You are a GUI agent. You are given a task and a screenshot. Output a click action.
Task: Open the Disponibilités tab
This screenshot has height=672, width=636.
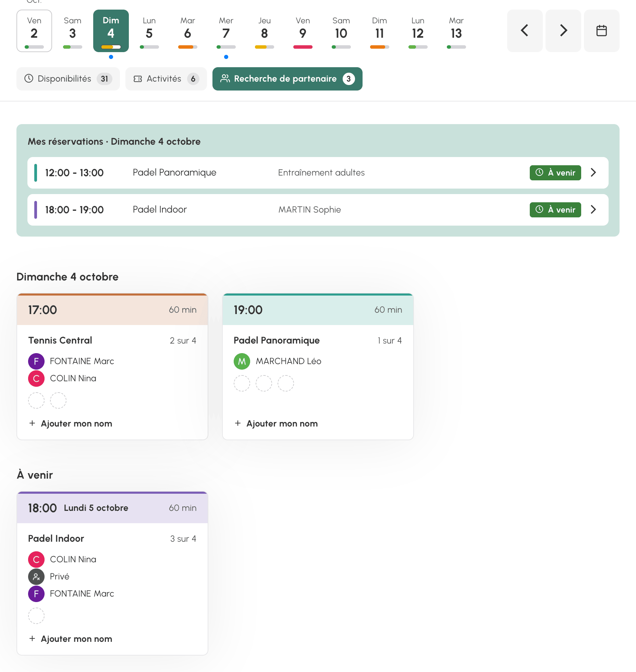tap(68, 79)
